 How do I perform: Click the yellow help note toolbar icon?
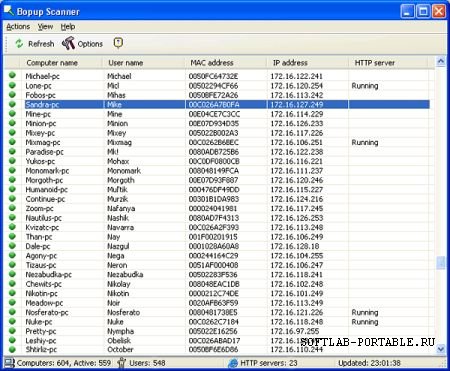click(x=118, y=43)
